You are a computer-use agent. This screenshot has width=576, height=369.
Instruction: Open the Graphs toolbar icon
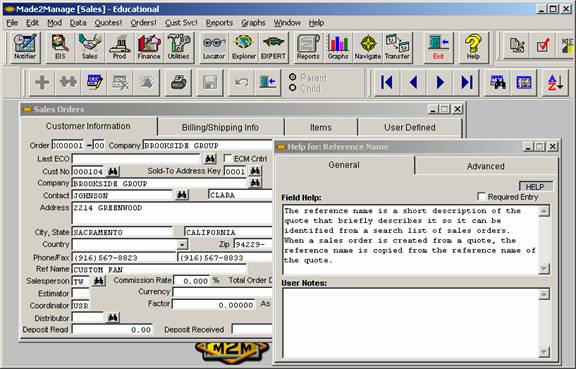point(338,47)
